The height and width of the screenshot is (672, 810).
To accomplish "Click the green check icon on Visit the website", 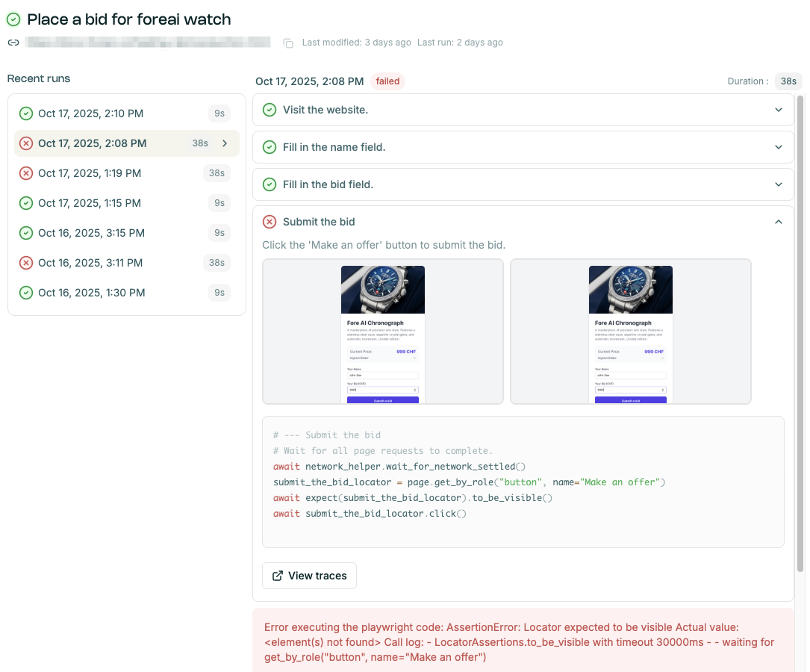I will (x=270, y=110).
